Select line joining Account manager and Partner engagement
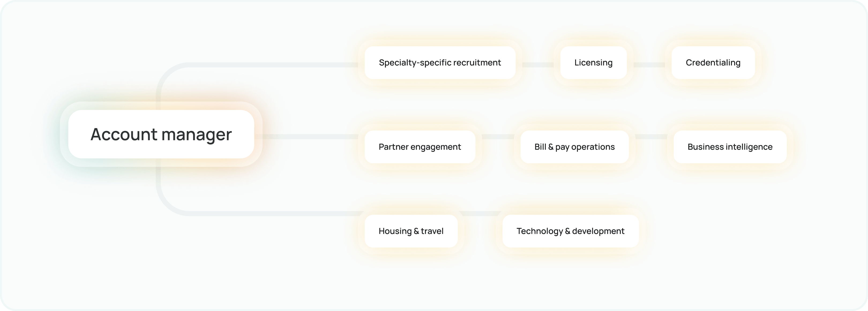 [307, 136]
